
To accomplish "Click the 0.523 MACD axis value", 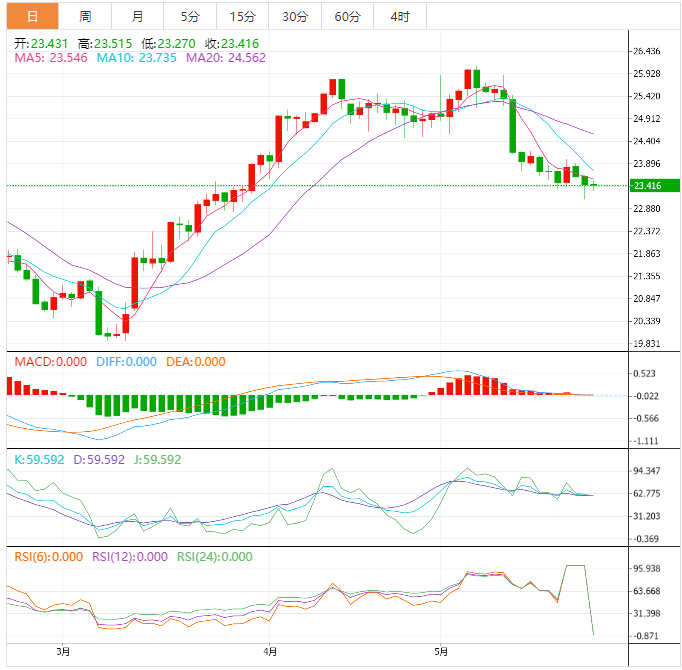I will [x=645, y=374].
